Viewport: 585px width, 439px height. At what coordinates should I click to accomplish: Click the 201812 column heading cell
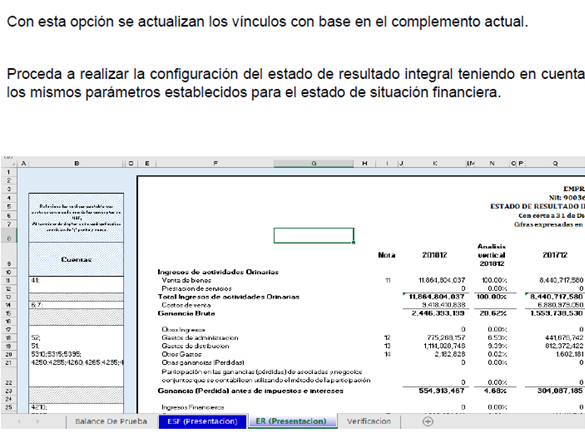pyautogui.click(x=434, y=255)
